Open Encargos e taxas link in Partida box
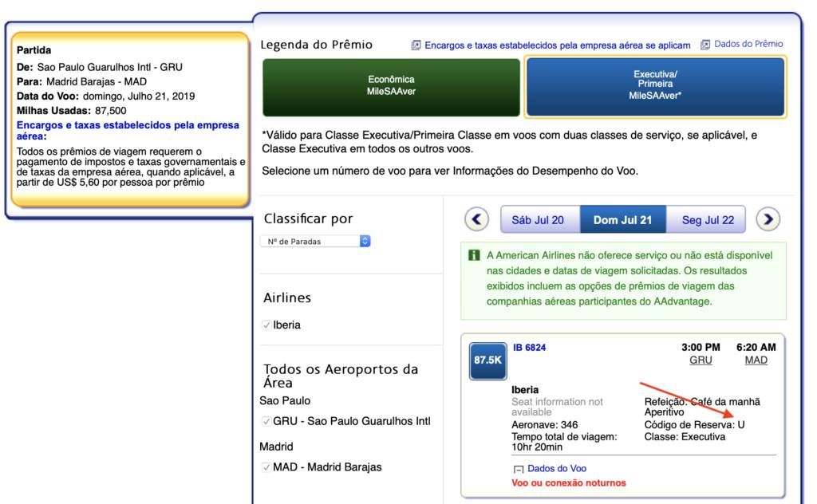817x504 pixels. [128, 131]
